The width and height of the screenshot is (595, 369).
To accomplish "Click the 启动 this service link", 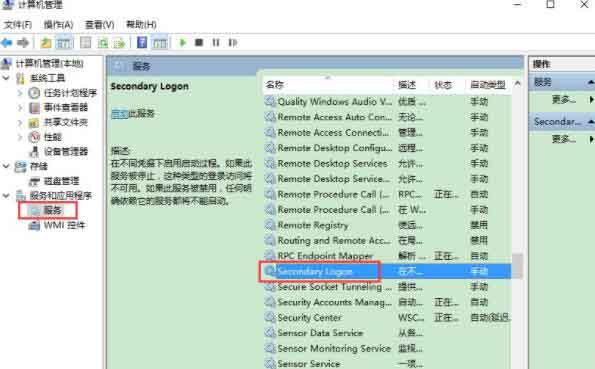I will tap(120, 114).
